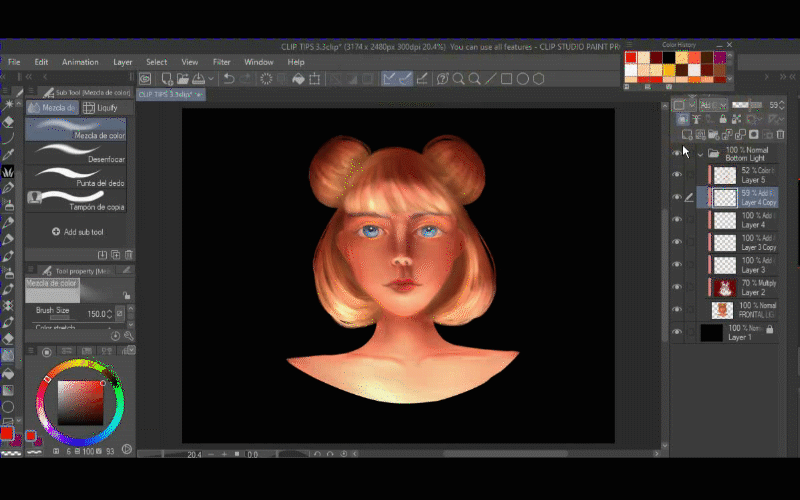800x500 pixels.
Task: Click the Clip Studio logo icon
Action: [x=145, y=79]
